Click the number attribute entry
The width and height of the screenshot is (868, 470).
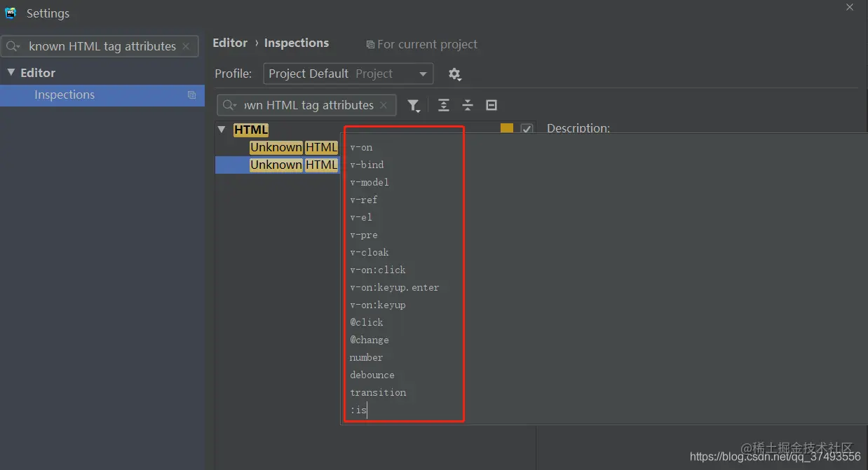(367, 357)
